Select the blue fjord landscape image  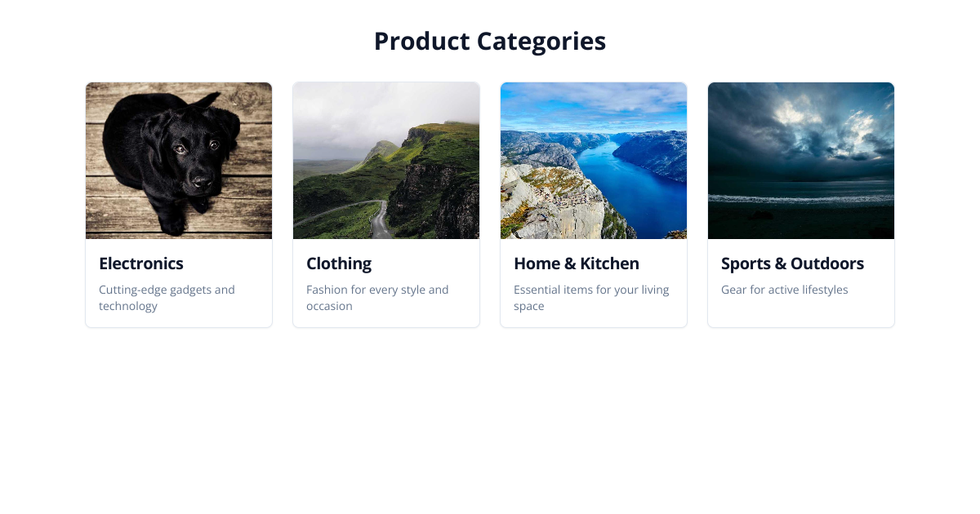tap(594, 161)
